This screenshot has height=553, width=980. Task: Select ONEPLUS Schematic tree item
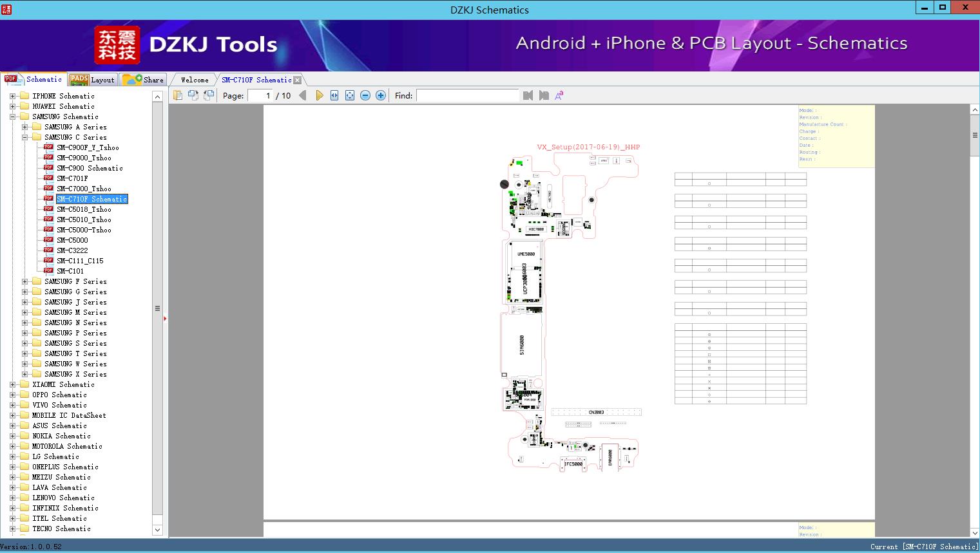click(x=65, y=467)
